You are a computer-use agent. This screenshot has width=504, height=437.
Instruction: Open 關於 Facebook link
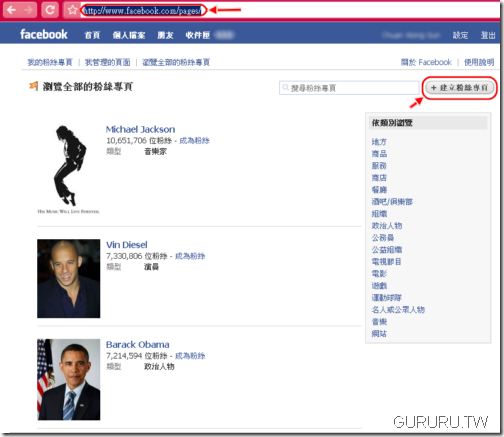(426, 62)
